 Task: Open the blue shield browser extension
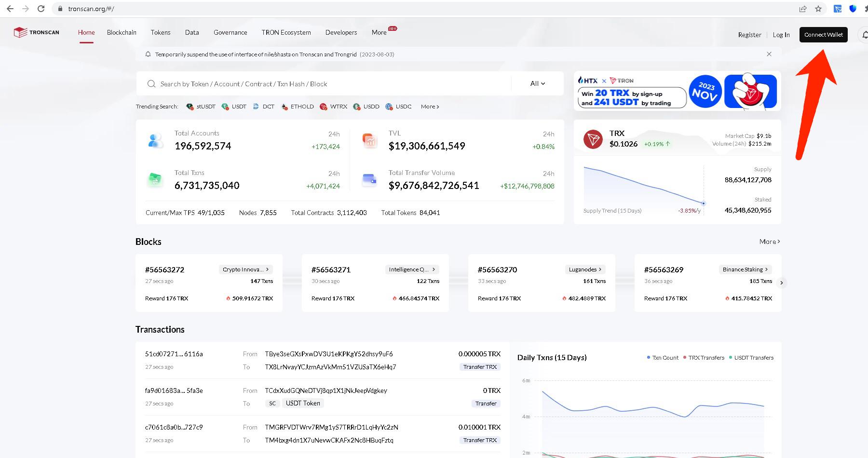[853, 9]
